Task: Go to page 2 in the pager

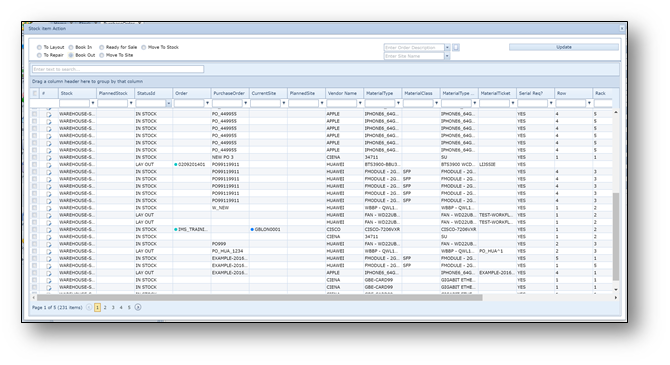Action: [105, 307]
